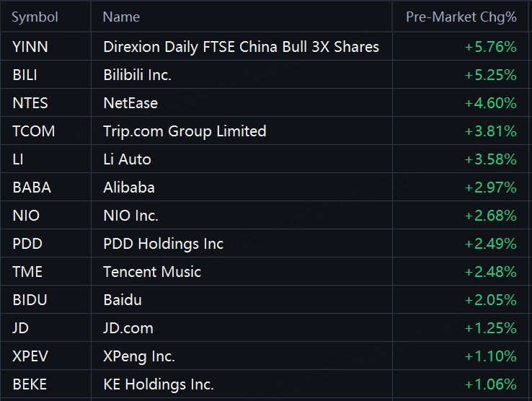Open the TME ticker symbol
The width and height of the screenshot is (532, 401).
click(27, 272)
